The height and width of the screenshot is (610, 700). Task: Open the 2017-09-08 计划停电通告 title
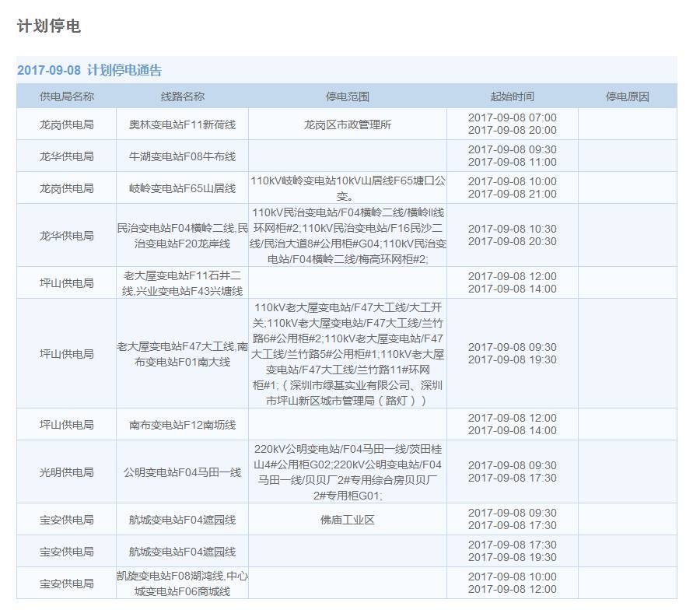click(89, 70)
